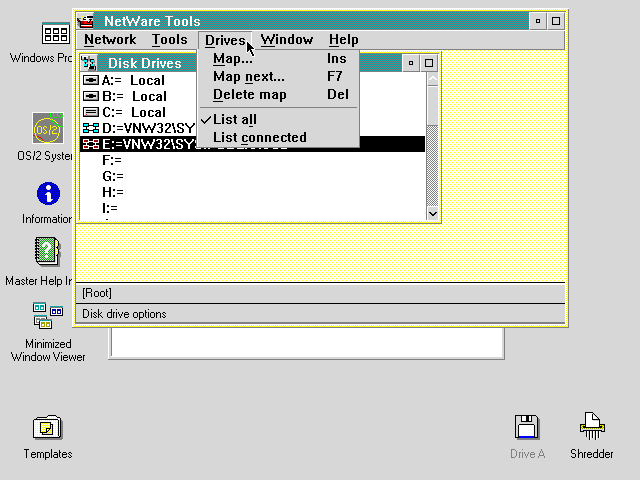Select floppy drive A: Local icon

(91, 80)
